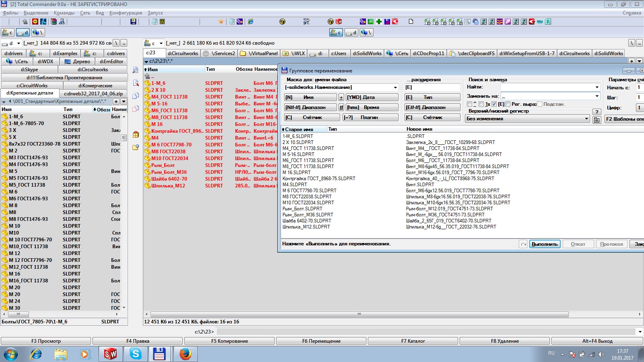The width and height of the screenshot is (644, 362).
Task: Click the volume icon in system tray
Action: click(601, 354)
